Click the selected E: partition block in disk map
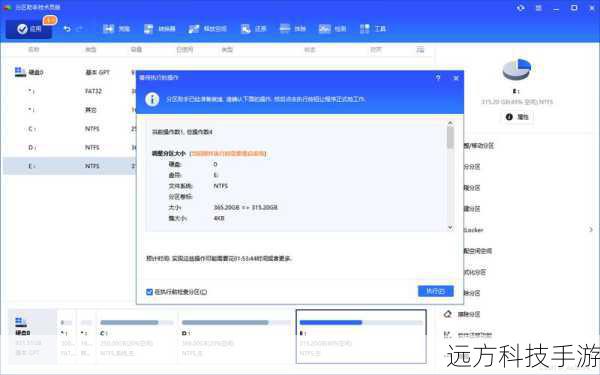Image resolution: width=600 pixels, height=375 pixels. coord(361,336)
